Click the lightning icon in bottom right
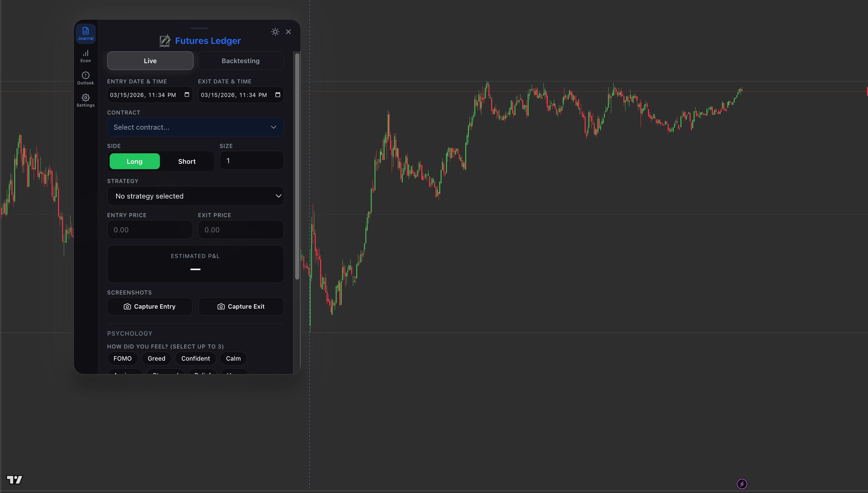The image size is (868, 493). (742, 484)
